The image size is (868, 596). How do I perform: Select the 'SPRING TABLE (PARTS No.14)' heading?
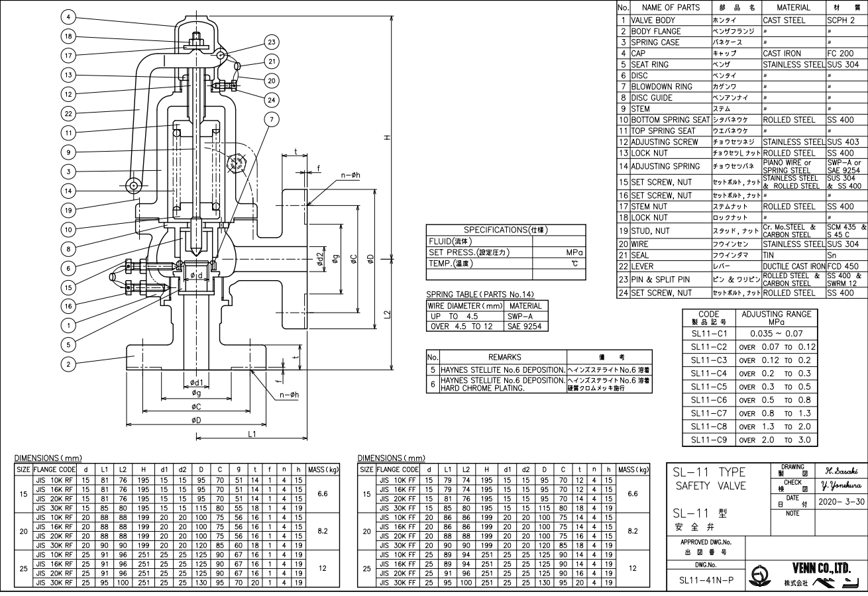(480, 295)
